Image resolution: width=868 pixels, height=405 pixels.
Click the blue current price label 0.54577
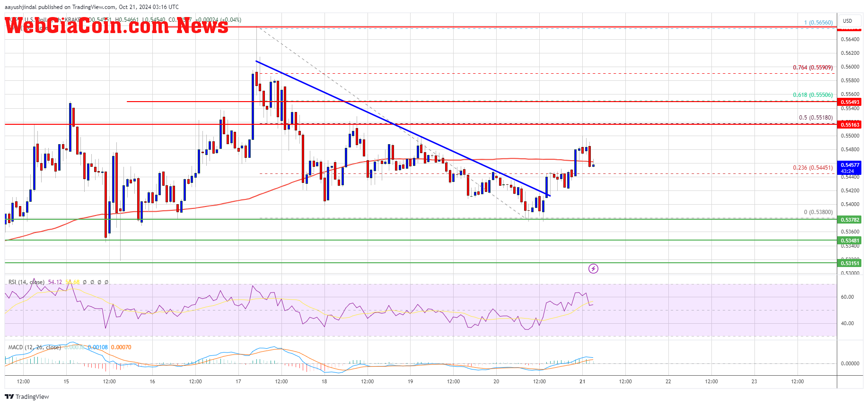pyautogui.click(x=850, y=168)
